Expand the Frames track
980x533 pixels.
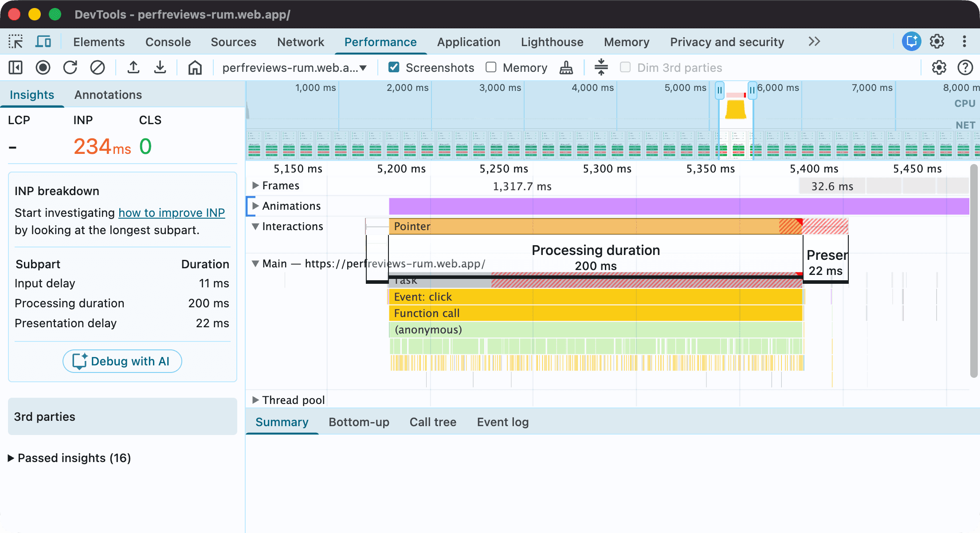pyautogui.click(x=255, y=185)
